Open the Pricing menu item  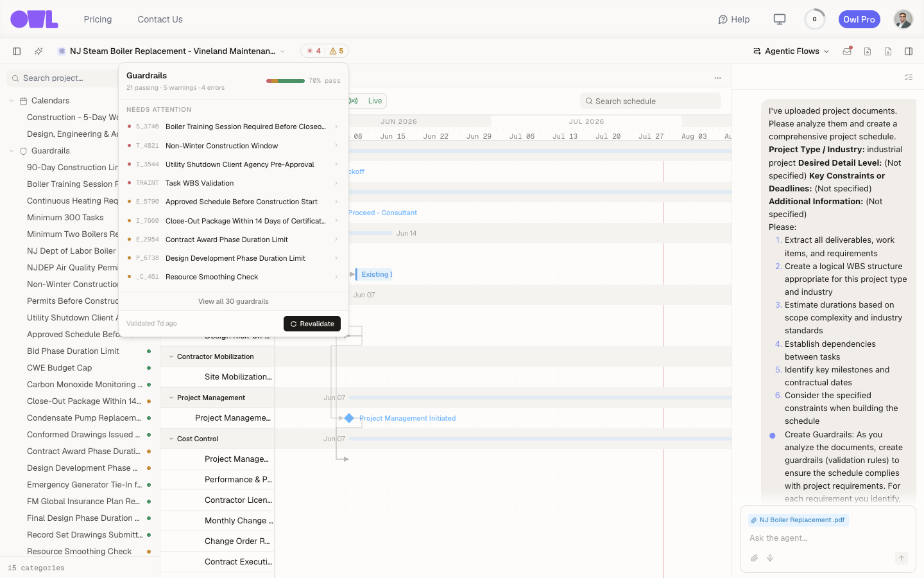98,19
